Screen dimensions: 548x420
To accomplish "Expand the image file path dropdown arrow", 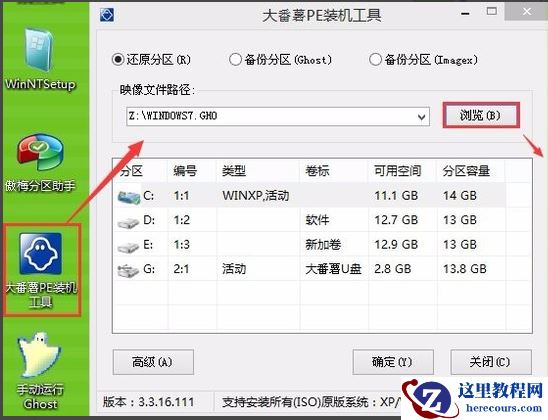I will [421, 117].
